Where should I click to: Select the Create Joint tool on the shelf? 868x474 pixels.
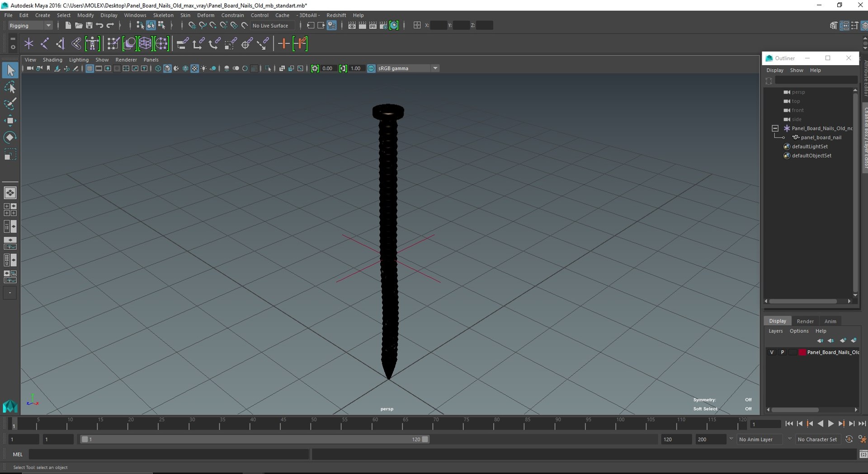44,44
